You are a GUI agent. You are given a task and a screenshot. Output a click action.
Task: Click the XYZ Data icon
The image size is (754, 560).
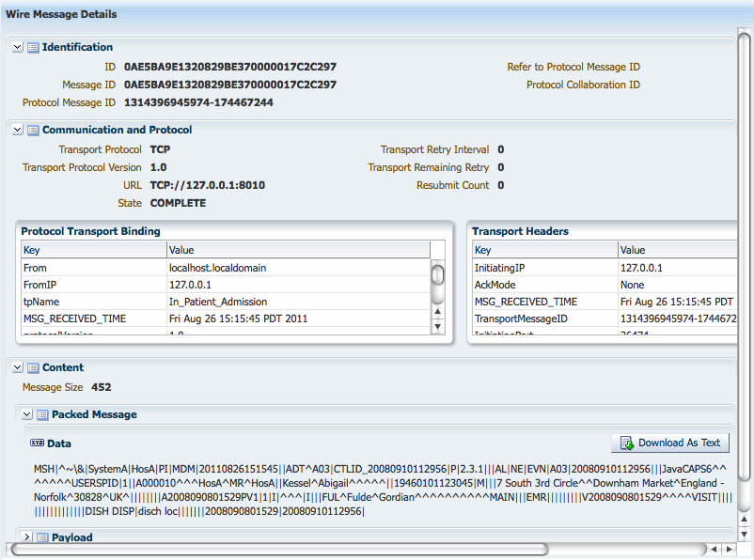pos(37,443)
